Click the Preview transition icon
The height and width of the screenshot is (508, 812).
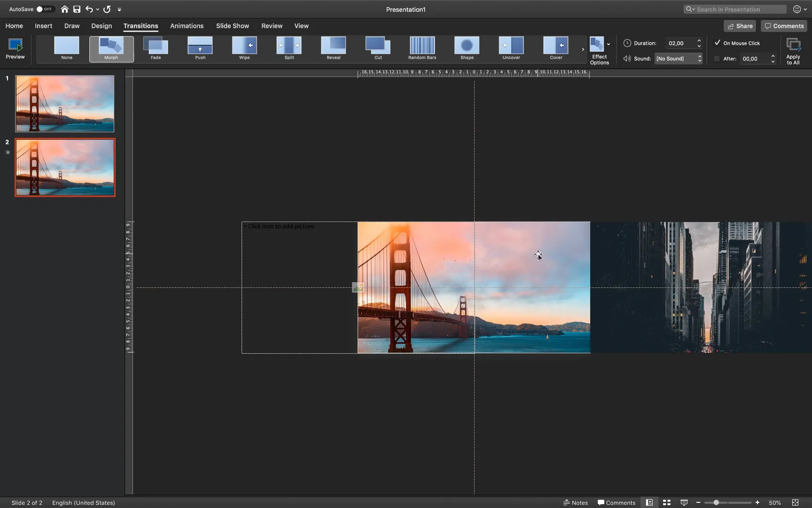[15, 49]
